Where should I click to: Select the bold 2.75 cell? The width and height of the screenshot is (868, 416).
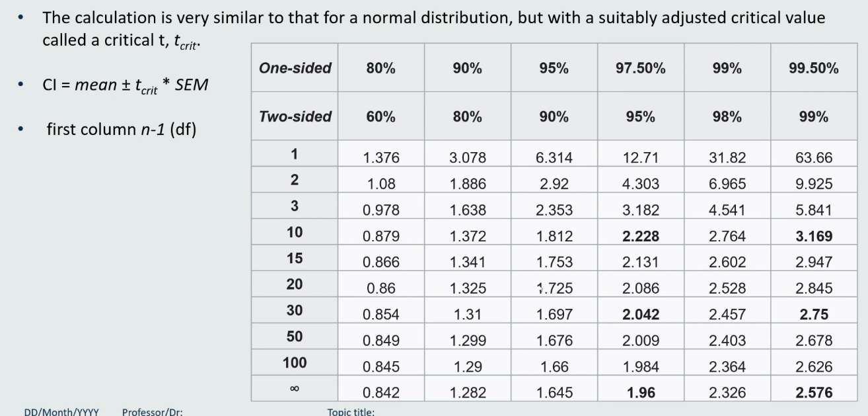point(814,315)
